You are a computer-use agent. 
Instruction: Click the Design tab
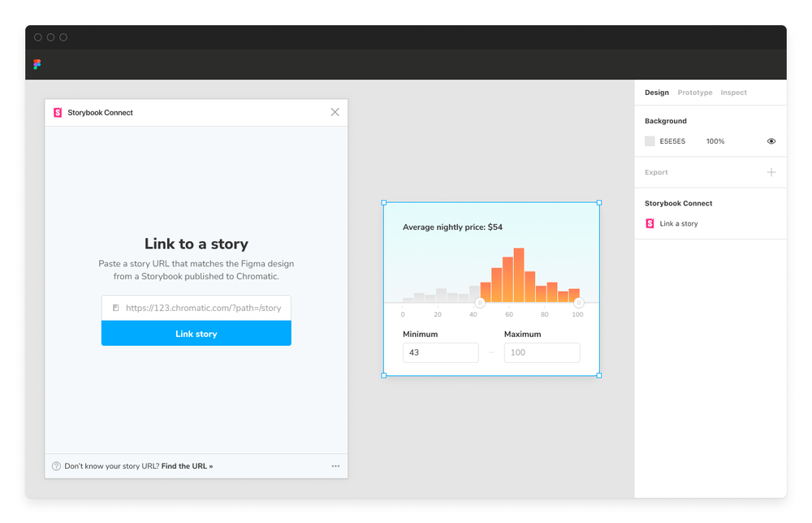point(656,92)
